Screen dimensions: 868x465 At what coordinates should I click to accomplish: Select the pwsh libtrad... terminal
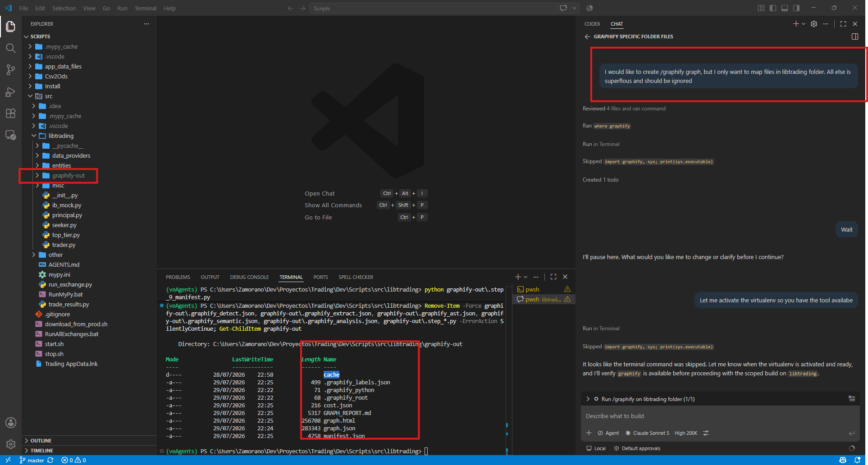(x=544, y=299)
